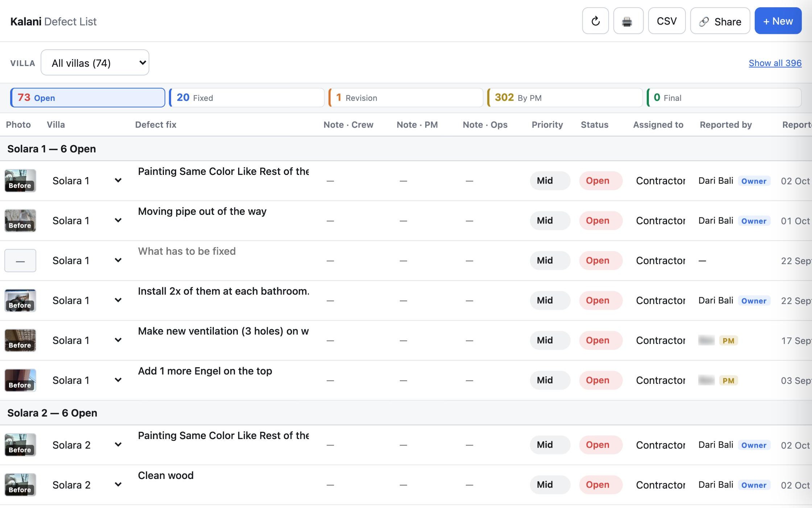Click the Note · PM column header
The width and height of the screenshot is (812, 508).
click(417, 124)
